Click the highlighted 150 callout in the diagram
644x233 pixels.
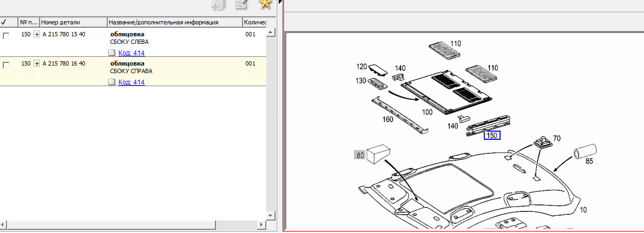coord(492,135)
